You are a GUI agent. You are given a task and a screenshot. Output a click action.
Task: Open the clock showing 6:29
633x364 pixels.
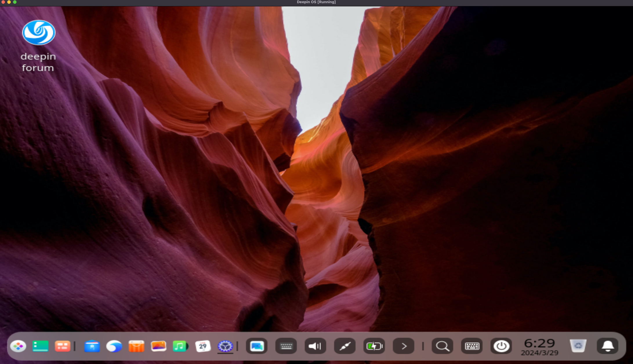tap(540, 347)
